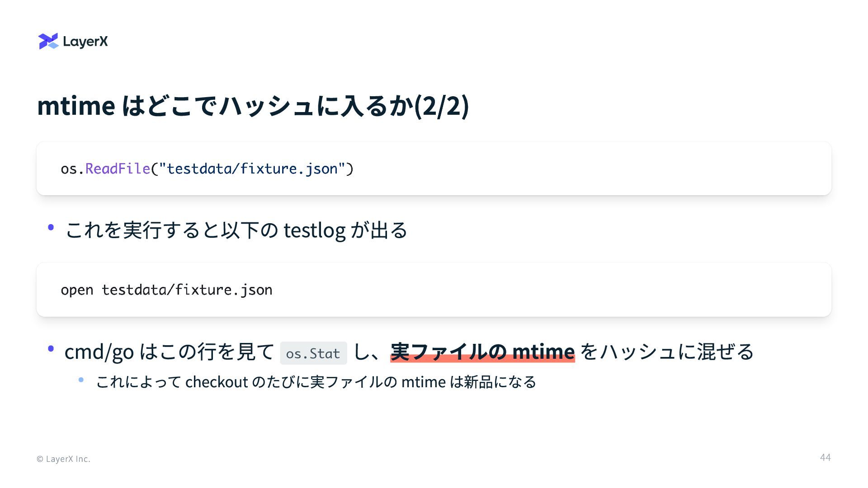Screen dimensions: 868x488
Task: Click the light blue sub-bullet dot
Action: tap(81, 380)
